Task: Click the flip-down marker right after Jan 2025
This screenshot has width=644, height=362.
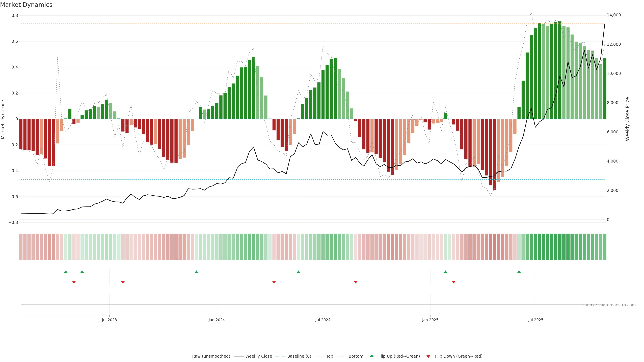Action: point(453,282)
